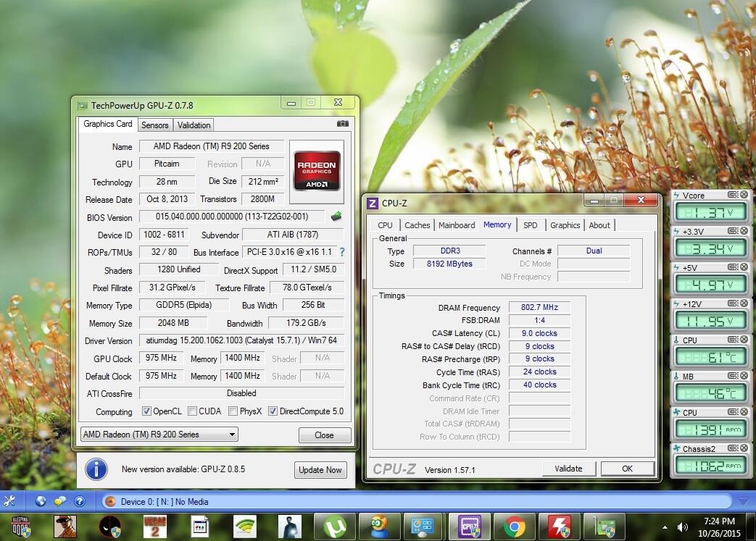Toggle the OpenCL checkbox
This screenshot has height=541, width=756.
[146, 411]
